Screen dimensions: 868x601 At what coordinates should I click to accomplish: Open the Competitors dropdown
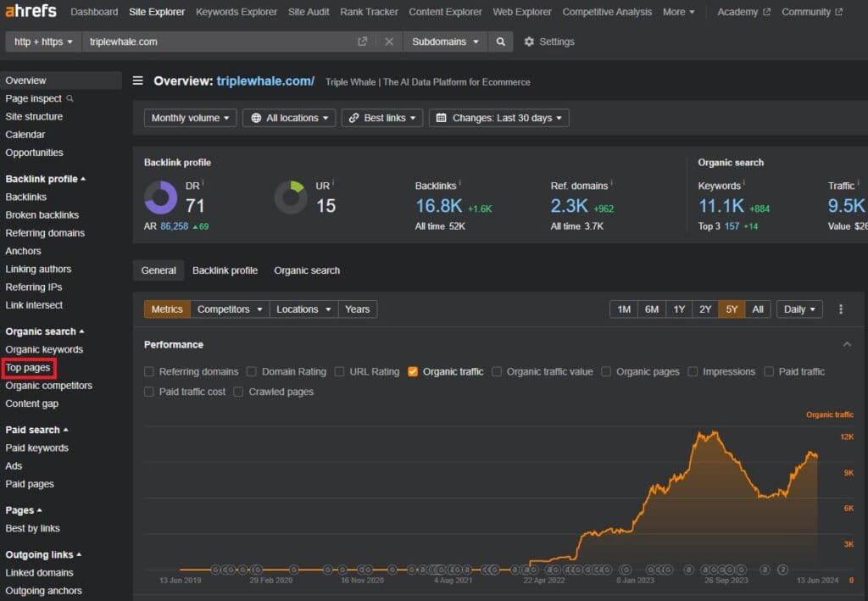pyautogui.click(x=230, y=309)
